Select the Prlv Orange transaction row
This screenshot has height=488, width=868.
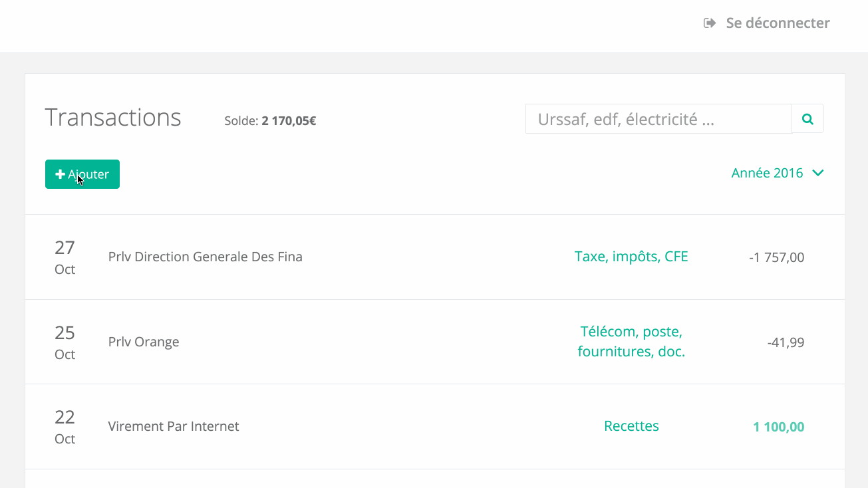[435, 342]
